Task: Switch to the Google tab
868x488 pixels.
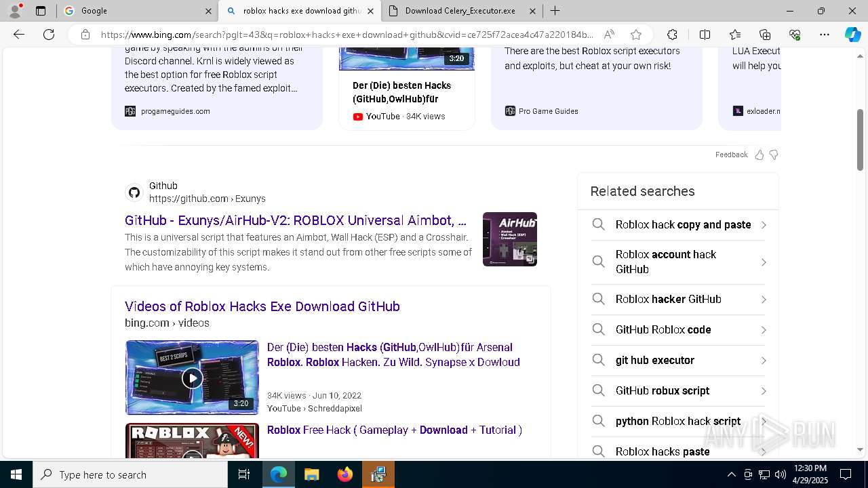Action: (136, 11)
